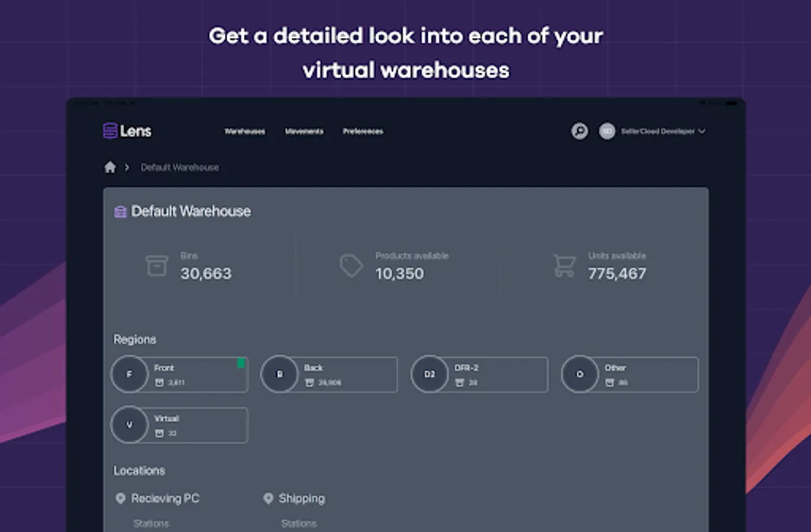
Task: Open the Other region card
Action: [630, 374]
